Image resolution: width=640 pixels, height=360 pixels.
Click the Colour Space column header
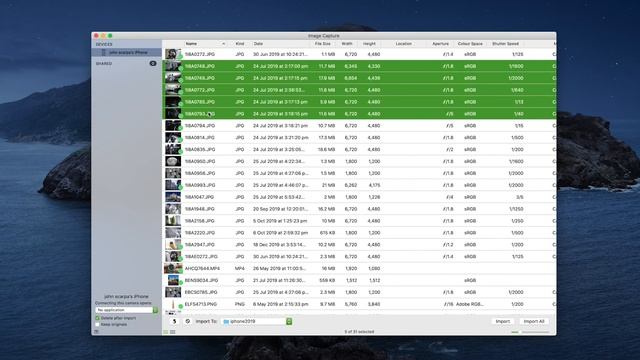click(470, 44)
